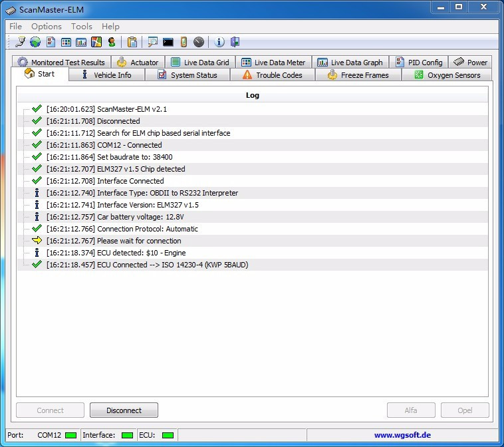Select 'Search for ELM chip based serial interface' row
The height and width of the screenshot is (447, 504).
pos(252,133)
